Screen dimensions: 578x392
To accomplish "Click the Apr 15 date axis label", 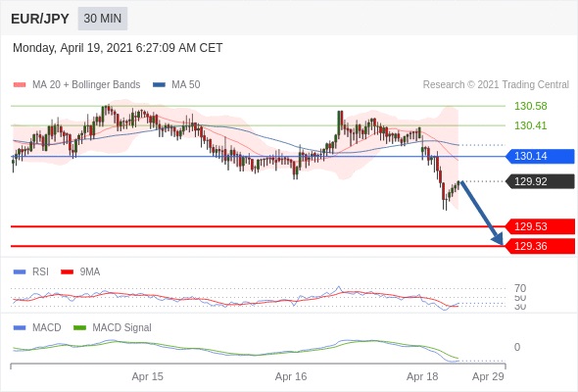I will [148, 376].
